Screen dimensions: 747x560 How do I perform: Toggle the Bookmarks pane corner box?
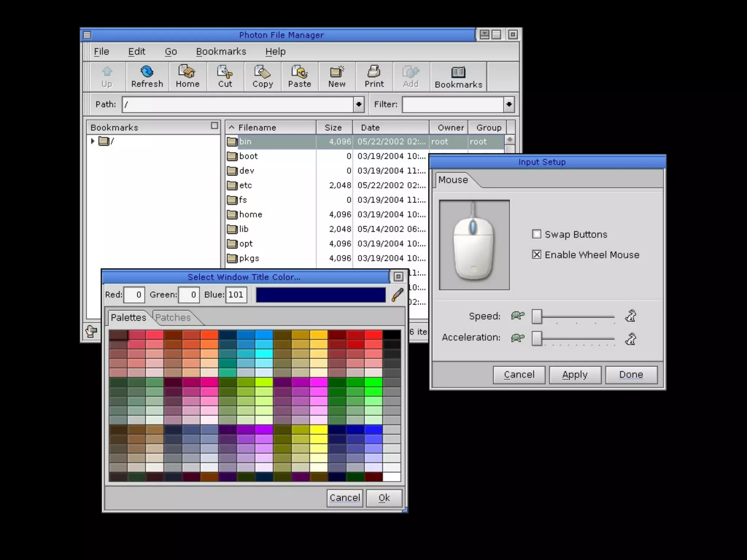pyautogui.click(x=214, y=126)
